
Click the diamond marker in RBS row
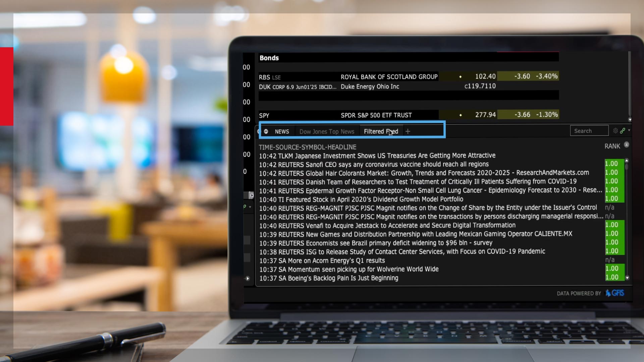(460, 77)
